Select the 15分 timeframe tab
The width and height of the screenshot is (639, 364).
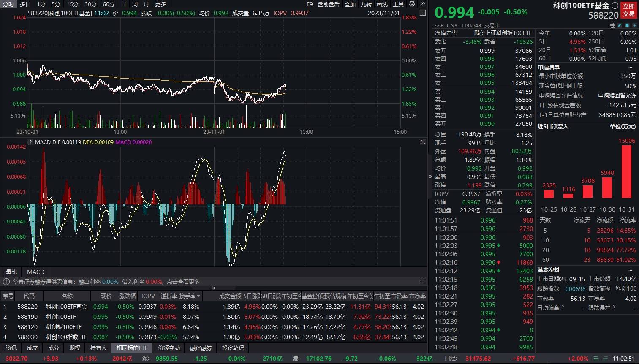[x=72, y=4]
